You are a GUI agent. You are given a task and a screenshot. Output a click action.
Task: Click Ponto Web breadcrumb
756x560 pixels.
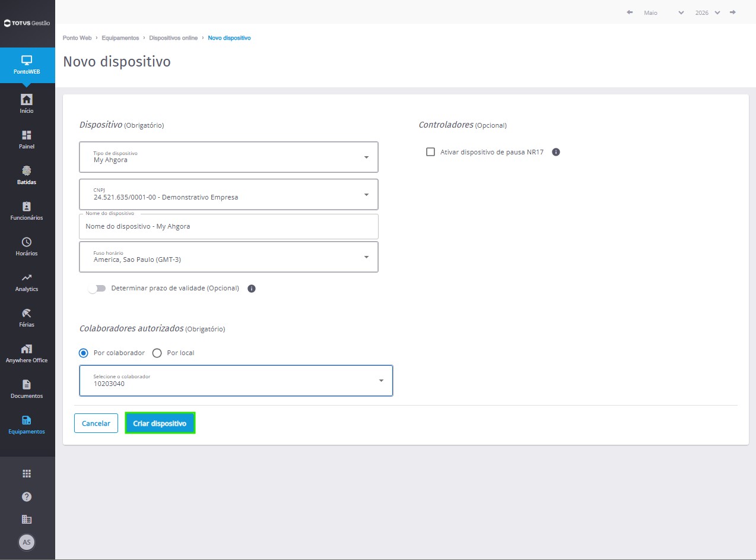[x=77, y=38]
